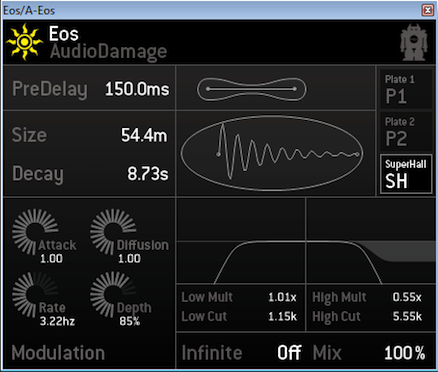Click the High Cut value 5.55k
438x372 pixels.
(407, 316)
